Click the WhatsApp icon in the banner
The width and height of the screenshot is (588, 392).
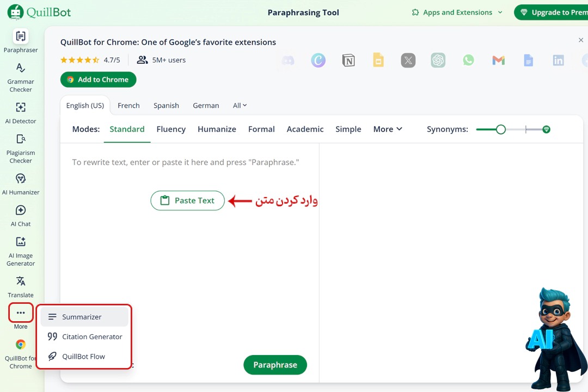(468, 60)
